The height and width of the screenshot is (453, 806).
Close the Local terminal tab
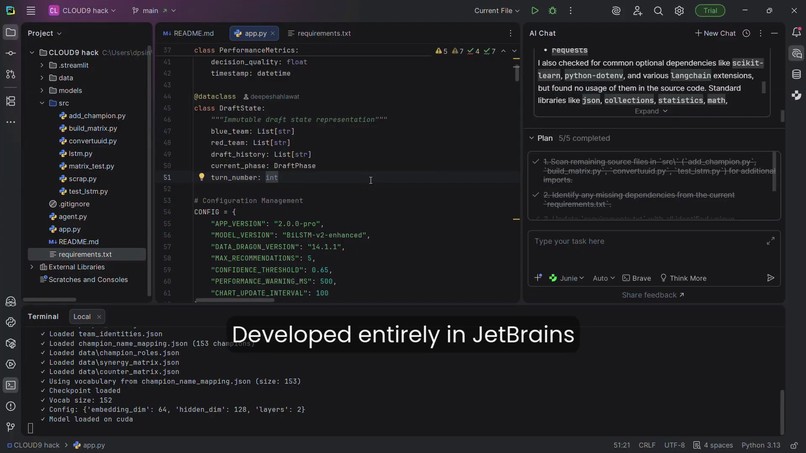click(x=99, y=316)
